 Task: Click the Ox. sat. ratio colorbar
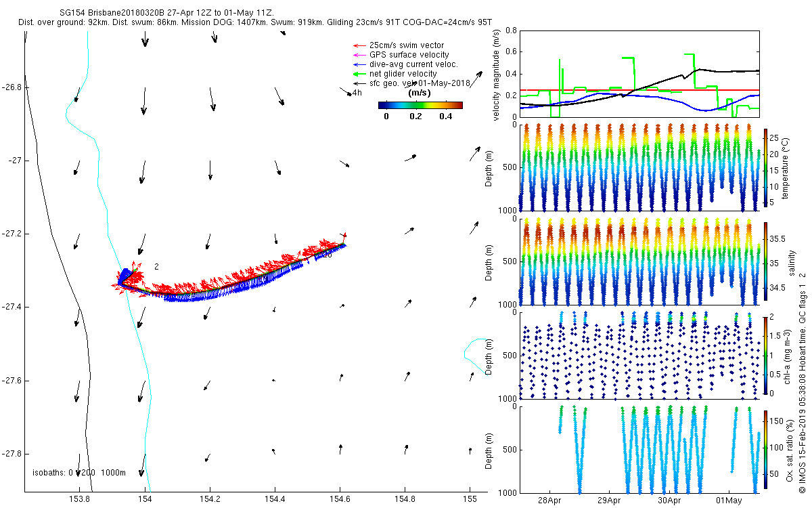pos(766,448)
